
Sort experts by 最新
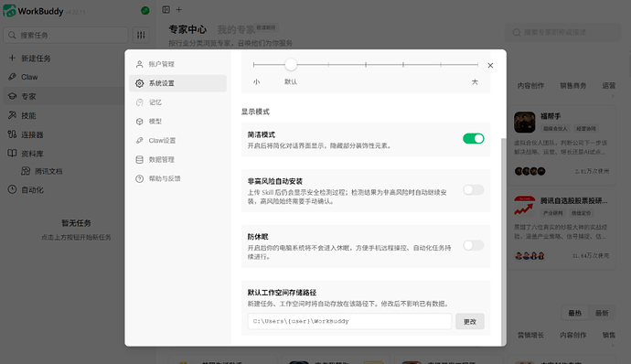(x=602, y=313)
